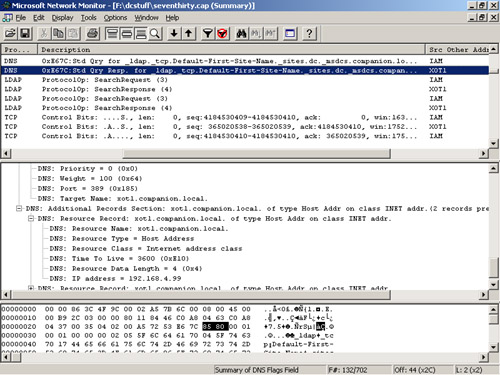Go to next frame with down arrow
The image size is (500, 375).
[x=174, y=33]
